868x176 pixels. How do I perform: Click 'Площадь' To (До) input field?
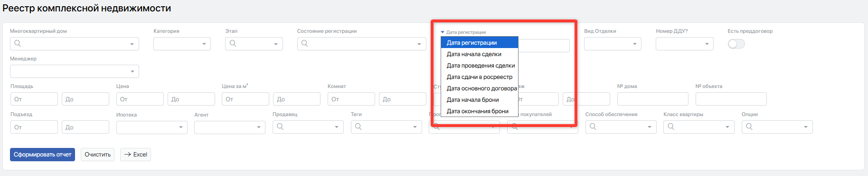tap(85, 99)
